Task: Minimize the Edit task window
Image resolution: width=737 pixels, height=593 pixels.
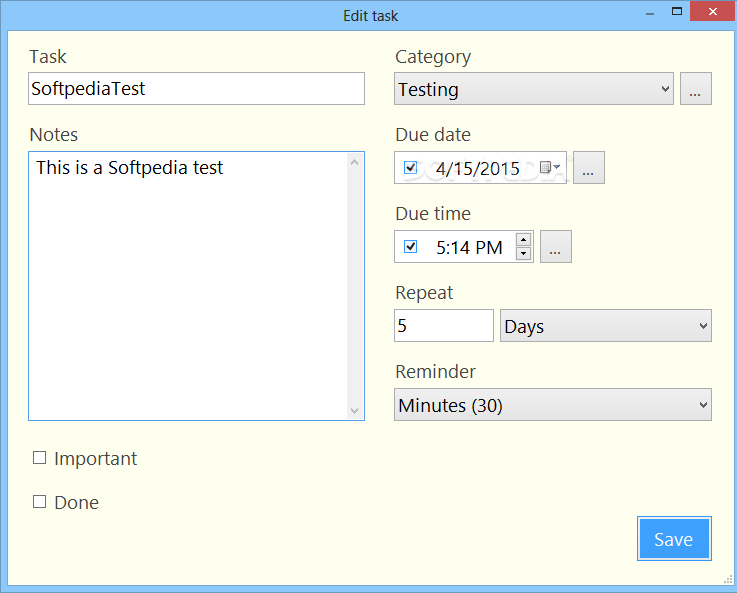Action: (x=650, y=13)
